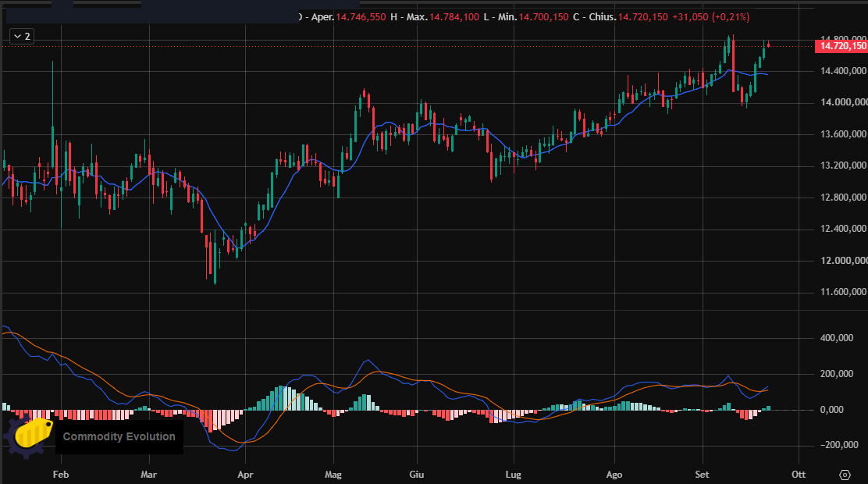Click the 12.000,000 price axis label
This screenshot has width=868, height=484.
[x=844, y=260]
